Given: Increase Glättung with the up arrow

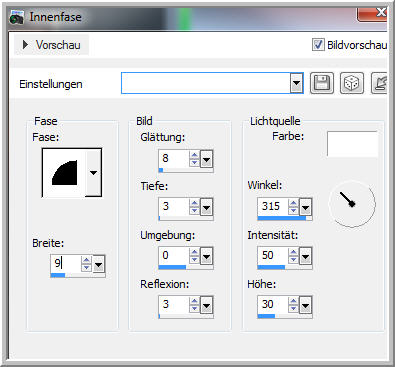Looking at the screenshot, I should click(x=194, y=155).
